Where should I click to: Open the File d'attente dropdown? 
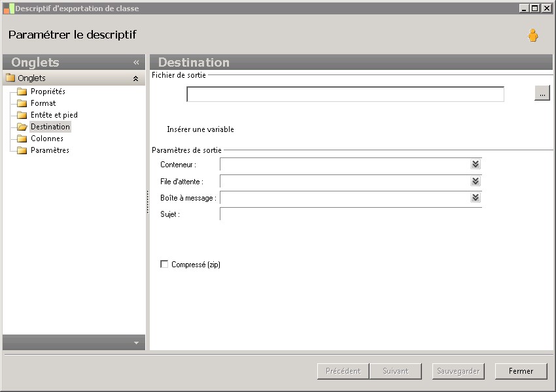click(x=476, y=181)
